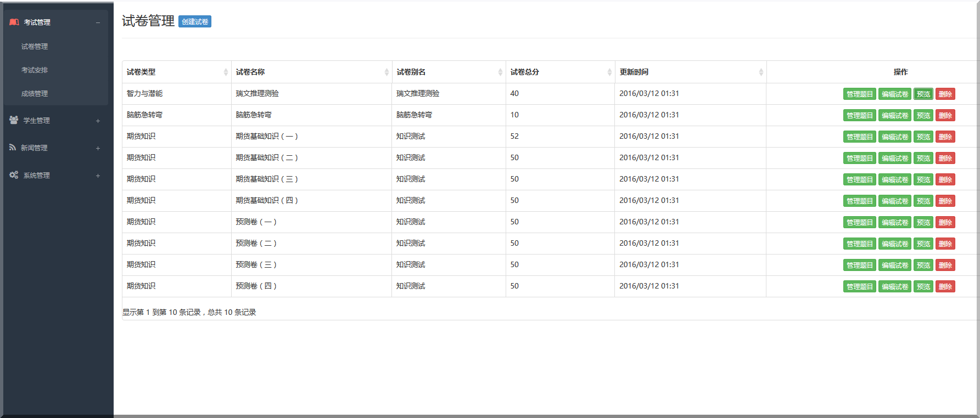Click the student management users icon

[14, 120]
